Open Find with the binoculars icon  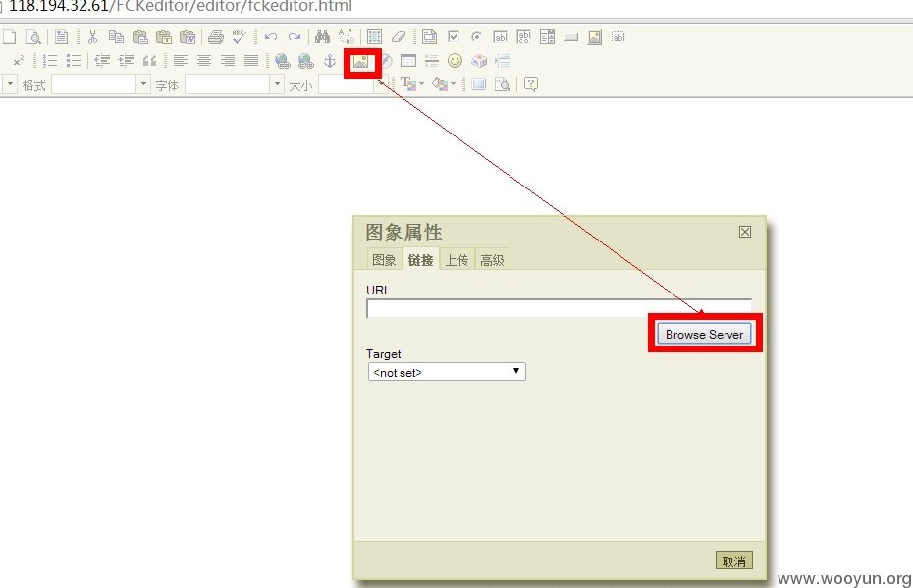322,37
